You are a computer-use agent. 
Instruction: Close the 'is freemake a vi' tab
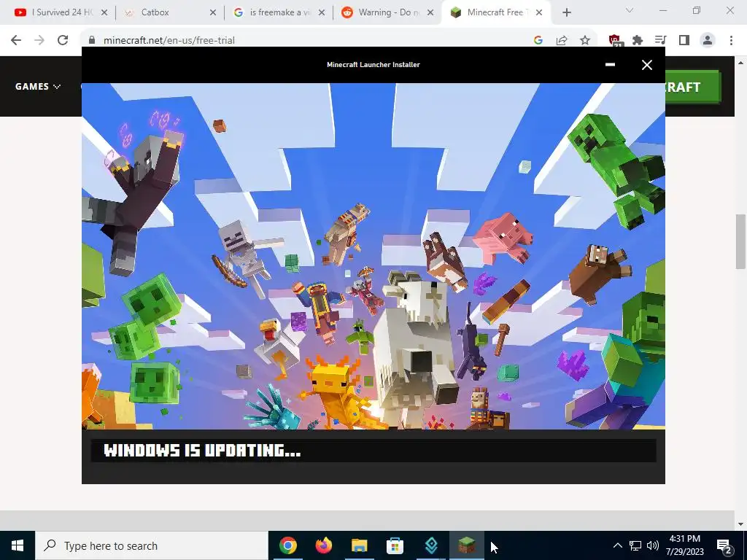322,12
